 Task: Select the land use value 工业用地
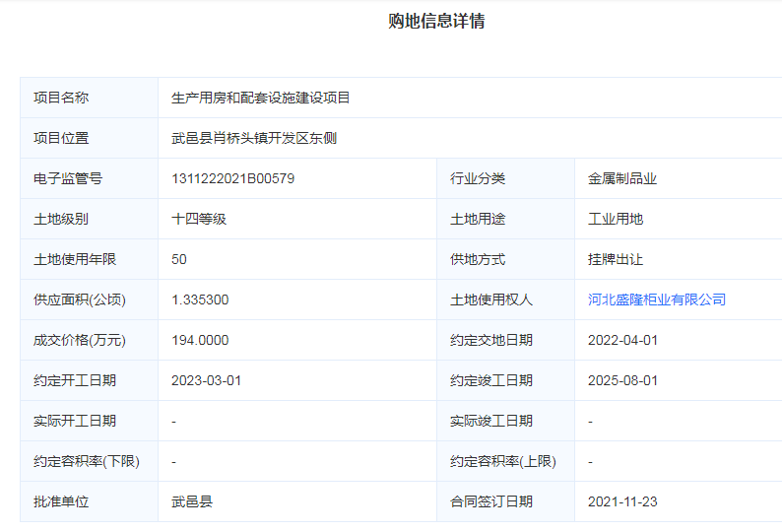pos(615,219)
